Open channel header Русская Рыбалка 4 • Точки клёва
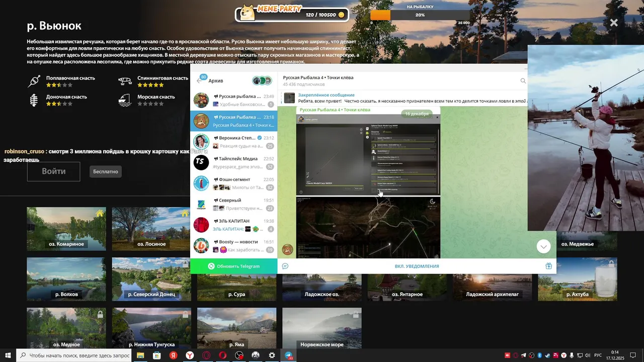The width and height of the screenshot is (644, 362). pos(318,77)
